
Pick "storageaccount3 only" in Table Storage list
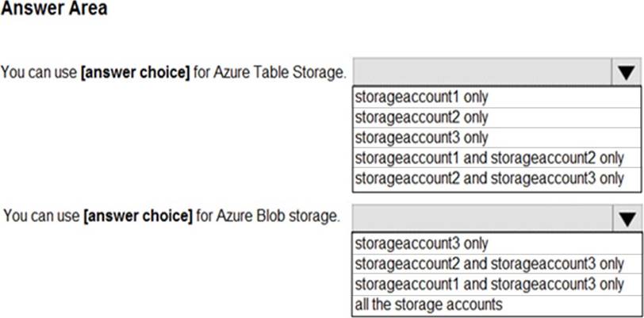coord(421,137)
